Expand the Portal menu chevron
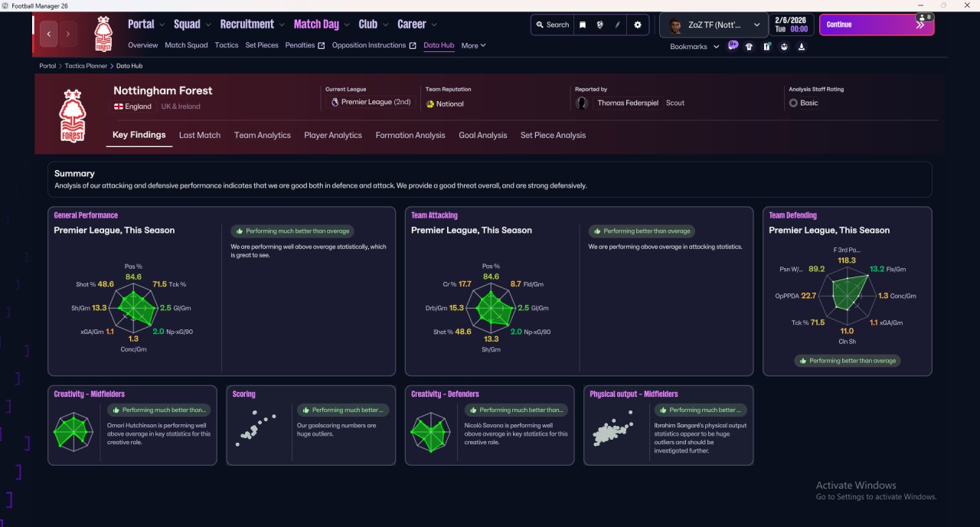 162,25
